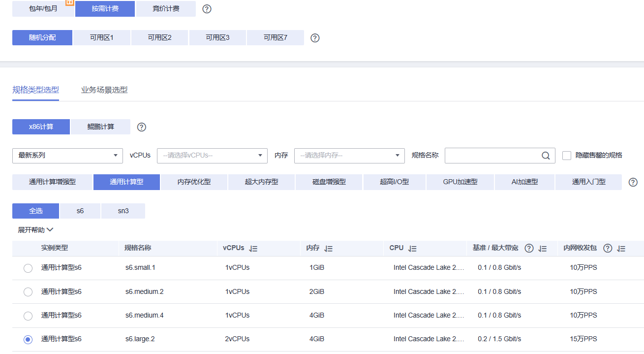Choose 包年/包月 billing mode
Image resolution: width=644 pixels, height=354 pixels.
[43, 9]
